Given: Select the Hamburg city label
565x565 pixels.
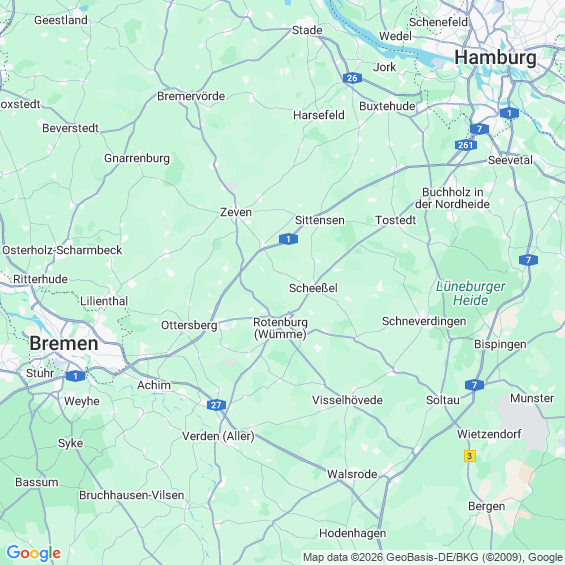Looking at the screenshot, I should (495, 57).
